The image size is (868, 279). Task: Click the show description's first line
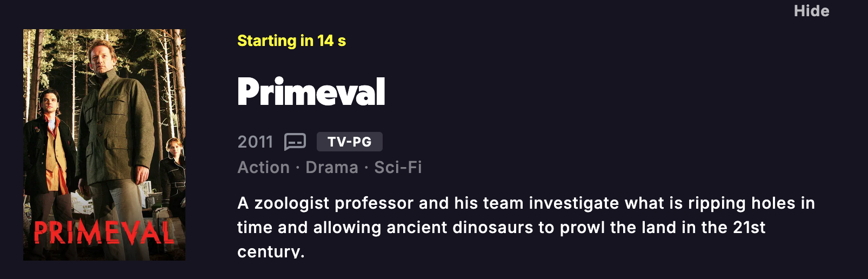point(525,203)
